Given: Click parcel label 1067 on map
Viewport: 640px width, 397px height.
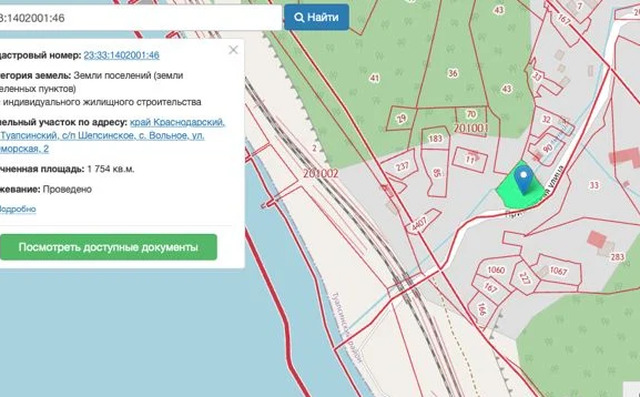Looking at the screenshot, I should click(558, 271).
